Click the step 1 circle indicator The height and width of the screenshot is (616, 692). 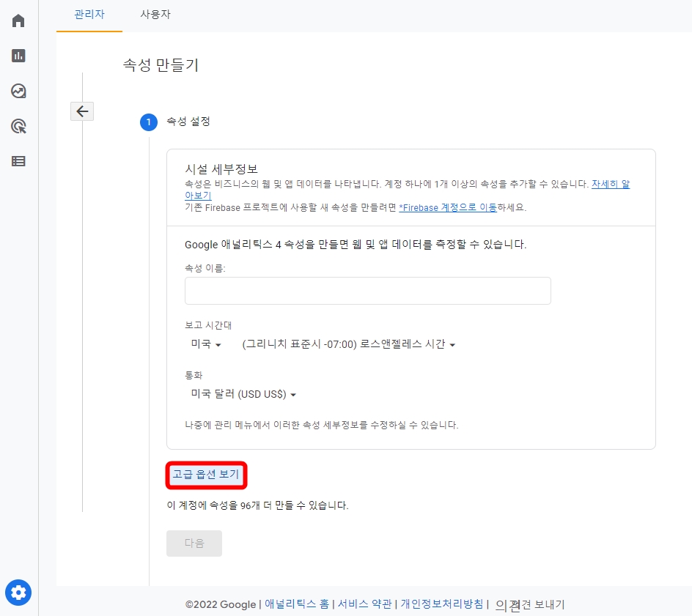(149, 122)
